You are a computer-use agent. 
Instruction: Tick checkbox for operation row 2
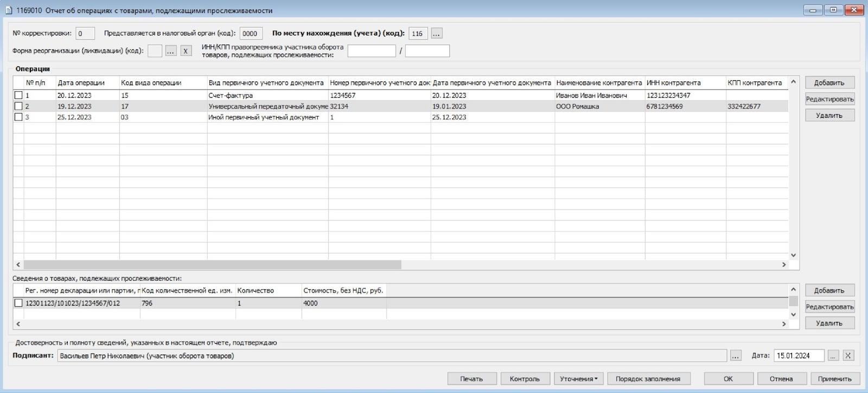18,106
